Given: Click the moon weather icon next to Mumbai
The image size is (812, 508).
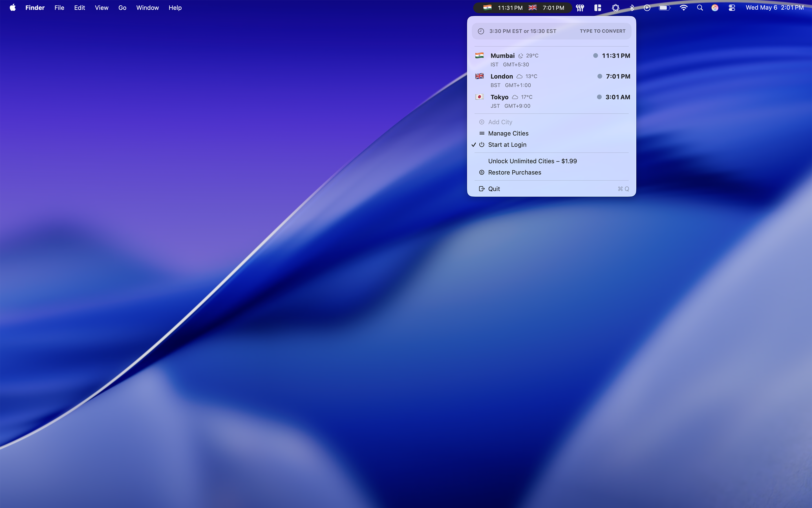Looking at the screenshot, I should coord(520,56).
